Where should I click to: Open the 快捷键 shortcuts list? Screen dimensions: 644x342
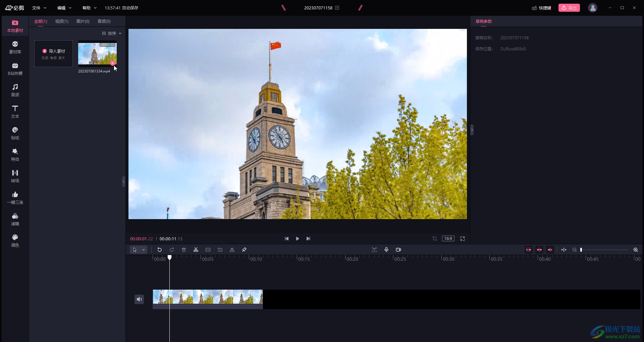(541, 8)
